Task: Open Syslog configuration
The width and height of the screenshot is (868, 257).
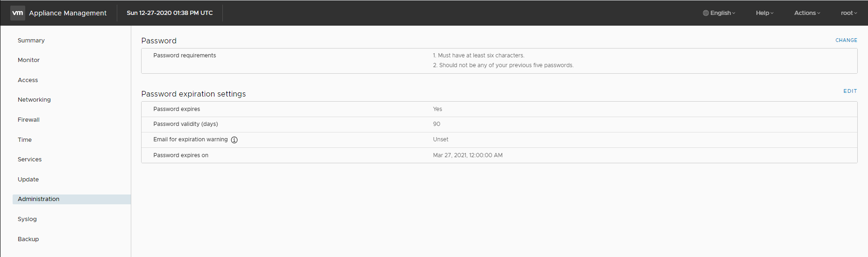Action: coord(27,219)
